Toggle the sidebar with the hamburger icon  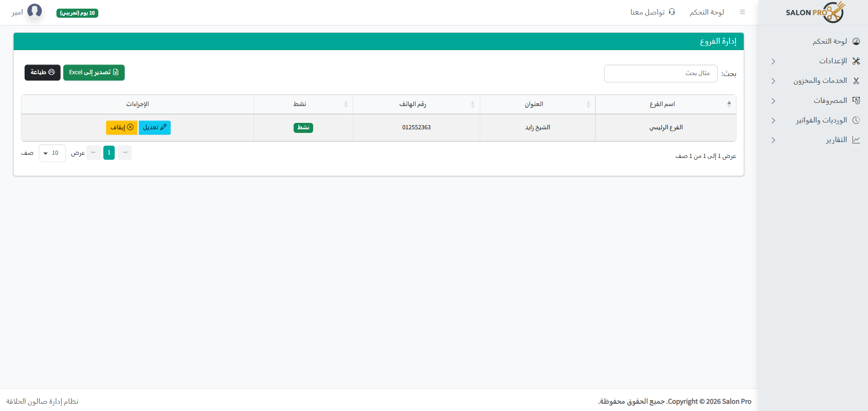point(743,12)
